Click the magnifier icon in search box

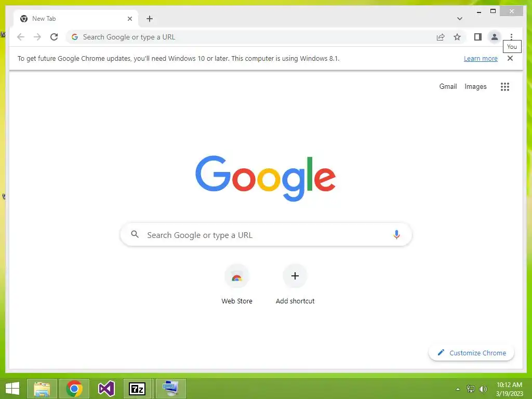[135, 234]
